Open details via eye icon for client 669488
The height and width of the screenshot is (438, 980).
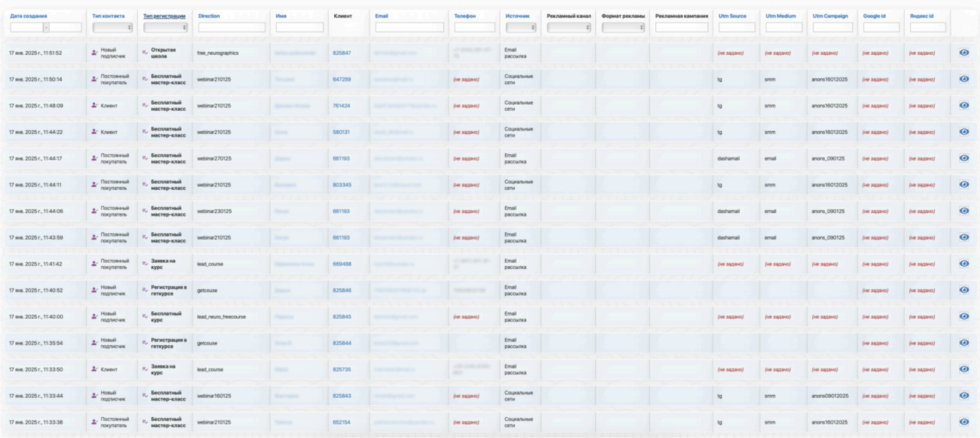[x=964, y=264]
